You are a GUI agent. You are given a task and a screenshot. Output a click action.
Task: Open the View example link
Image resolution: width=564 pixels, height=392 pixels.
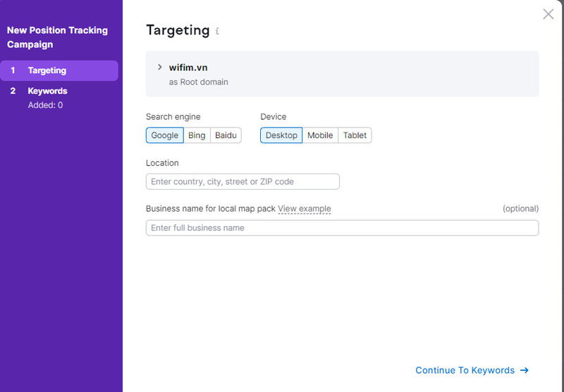(x=304, y=209)
